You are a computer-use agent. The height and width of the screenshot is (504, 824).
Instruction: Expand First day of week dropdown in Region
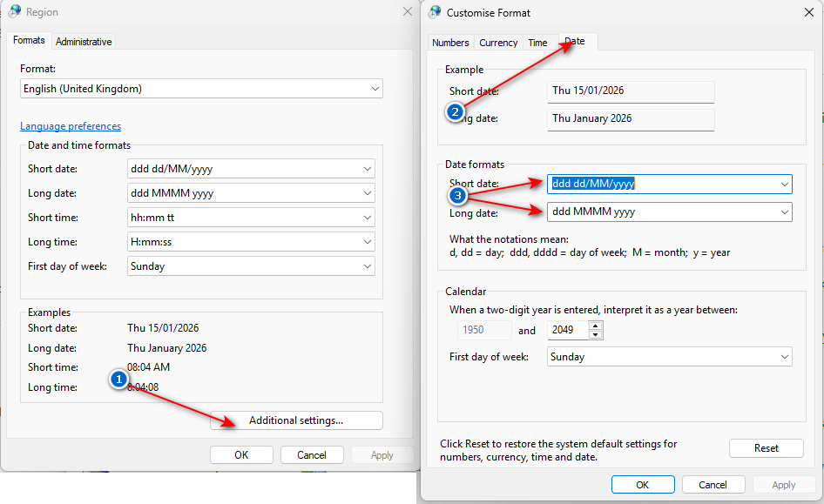tap(251, 266)
